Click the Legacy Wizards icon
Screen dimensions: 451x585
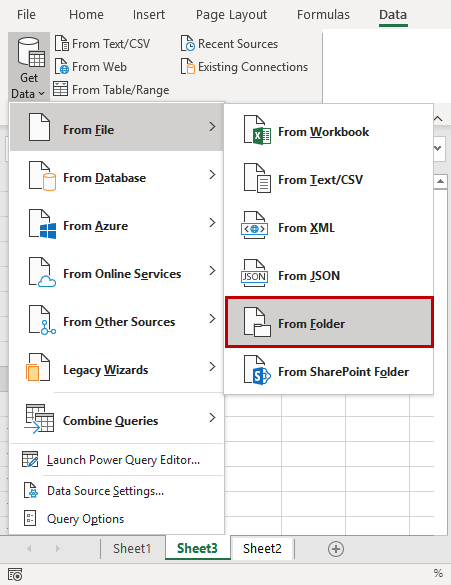38,367
